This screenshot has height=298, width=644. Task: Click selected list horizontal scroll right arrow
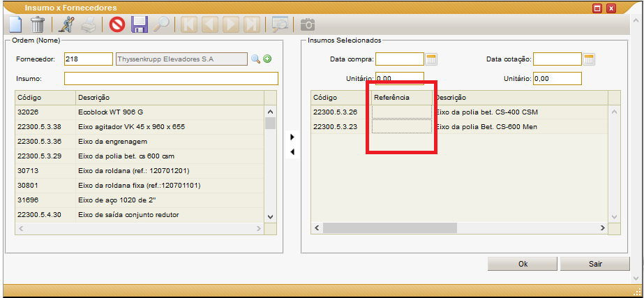603,228
